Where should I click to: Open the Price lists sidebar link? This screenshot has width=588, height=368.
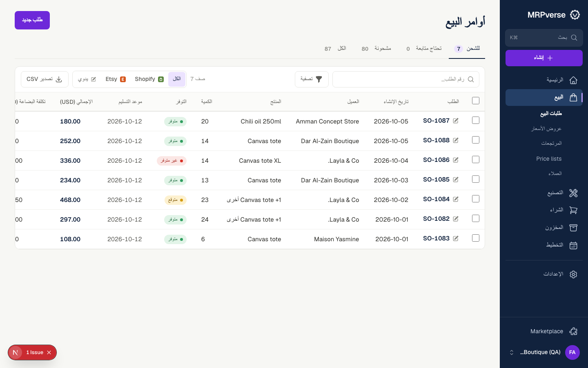coord(549,159)
